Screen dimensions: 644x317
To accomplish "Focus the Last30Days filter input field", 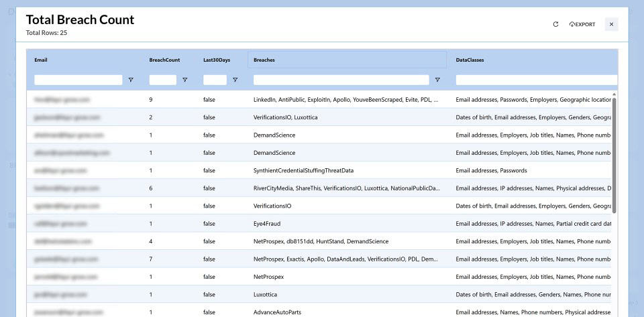I will point(215,80).
